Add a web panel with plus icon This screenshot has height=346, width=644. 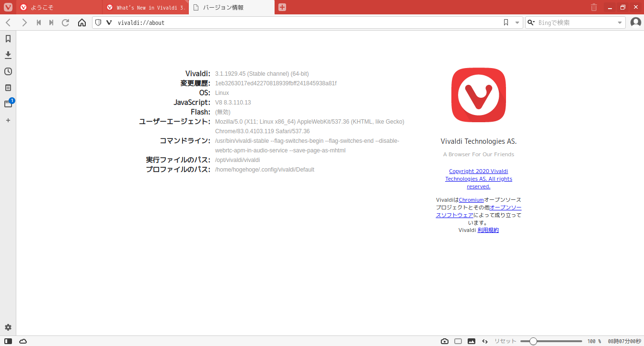[8, 120]
